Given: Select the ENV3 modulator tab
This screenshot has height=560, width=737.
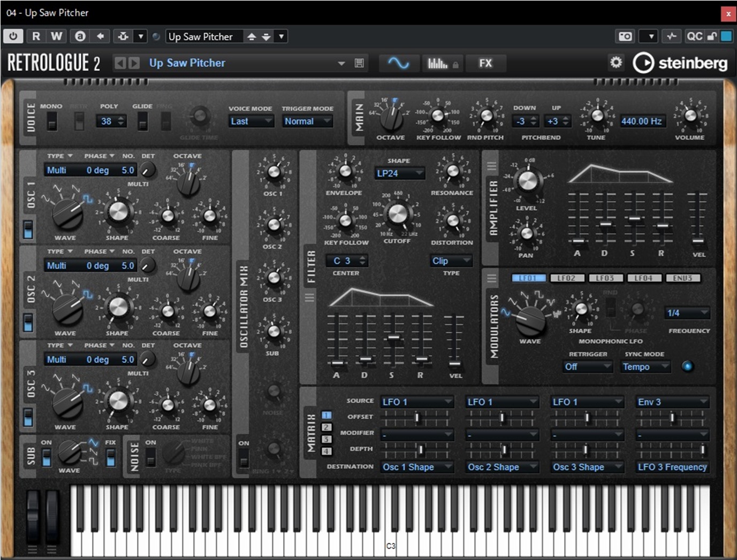Looking at the screenshot, I should point(682,278).
